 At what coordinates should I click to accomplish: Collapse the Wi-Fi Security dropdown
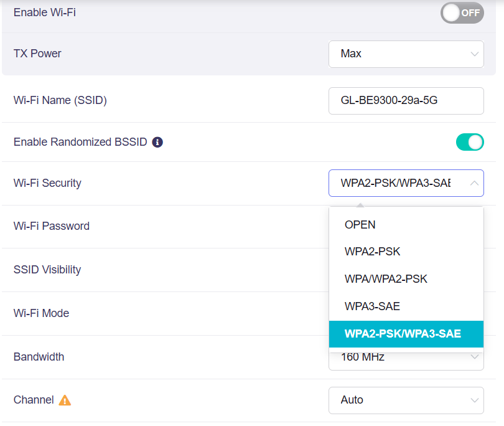pyautogui.click(x=398, y=183)
